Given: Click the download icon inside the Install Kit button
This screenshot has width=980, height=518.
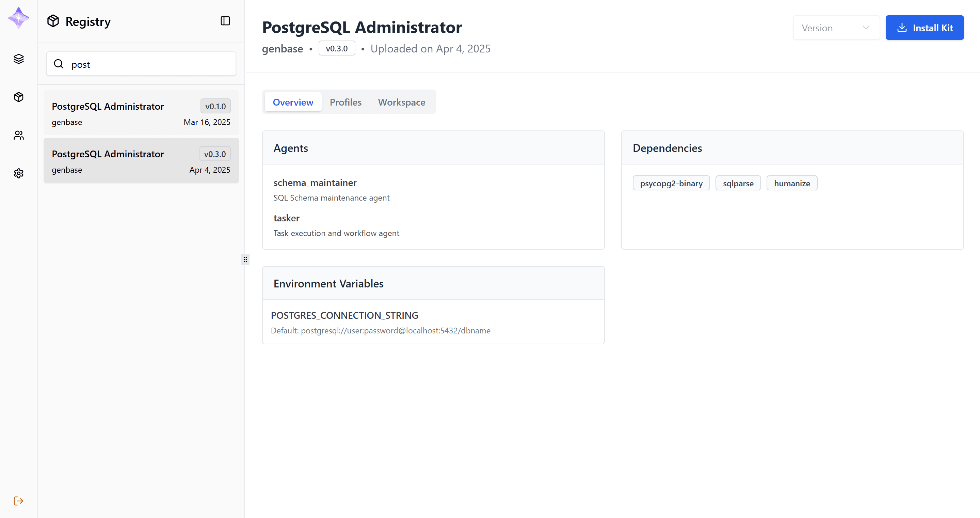Looking at the screenshot, I should pyautogui.click(x=902, y=28).
